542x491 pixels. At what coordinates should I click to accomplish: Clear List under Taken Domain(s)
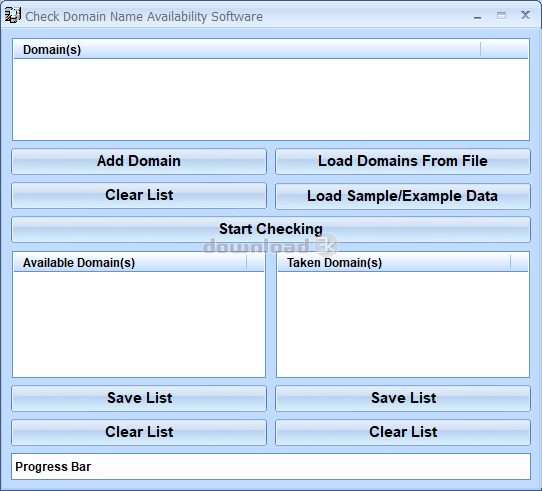(x=403, y=432)
